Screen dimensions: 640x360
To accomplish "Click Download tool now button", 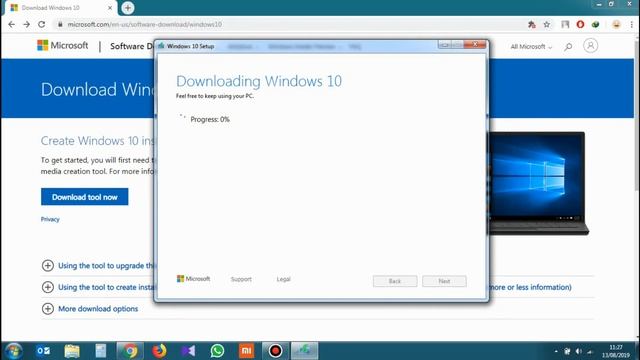I will pyautogui.click(x=84, y=197).
